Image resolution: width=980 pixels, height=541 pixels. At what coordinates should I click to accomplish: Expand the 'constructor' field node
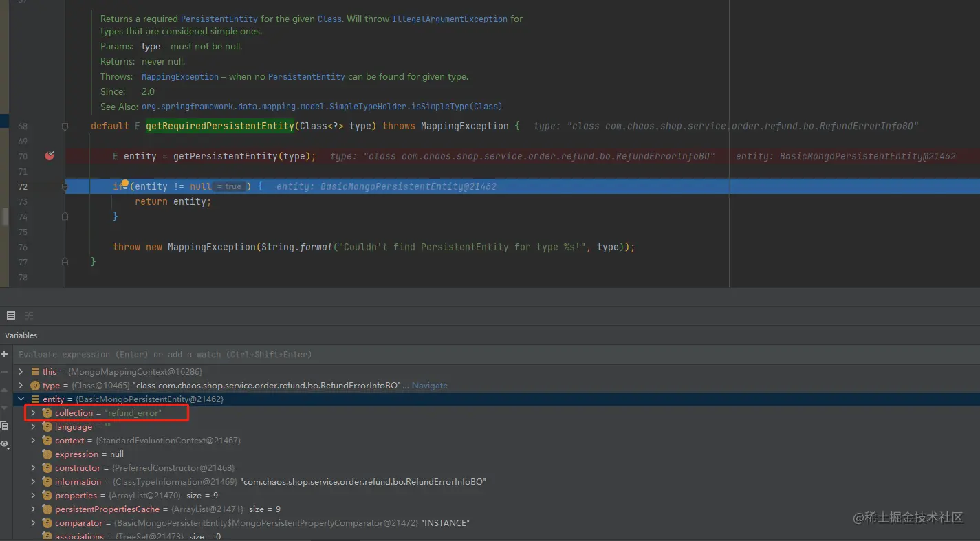[x=33, y=468]
